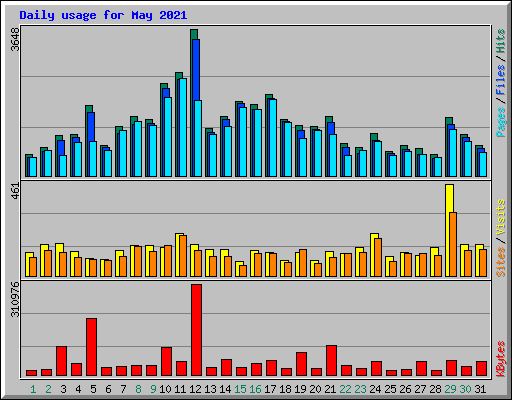Click the 461 y-axis value
Image resolution: width=512 pixels, height=400 pixels.
15,191
